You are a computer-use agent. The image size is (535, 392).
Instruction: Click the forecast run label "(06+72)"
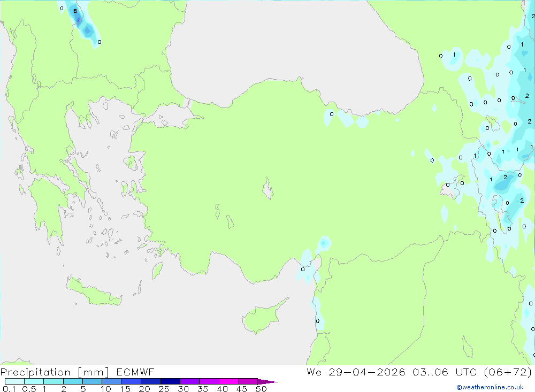pos(508,372)
